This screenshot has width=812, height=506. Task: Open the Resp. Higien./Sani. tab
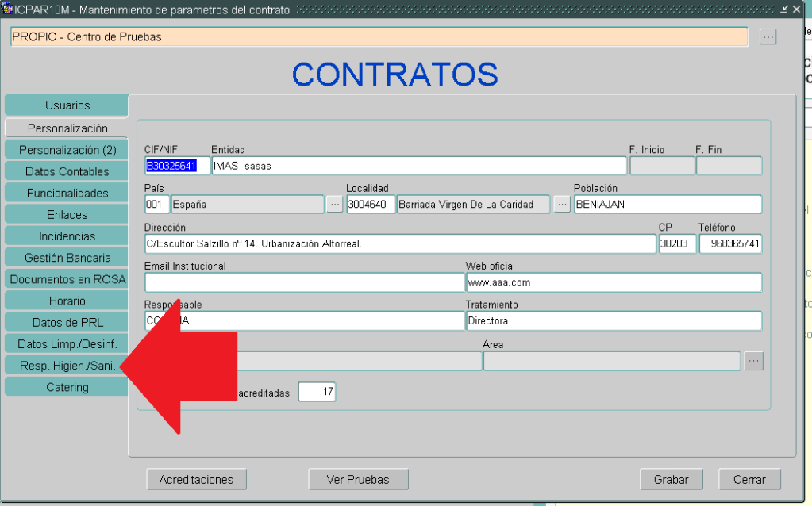pos(67,366)
